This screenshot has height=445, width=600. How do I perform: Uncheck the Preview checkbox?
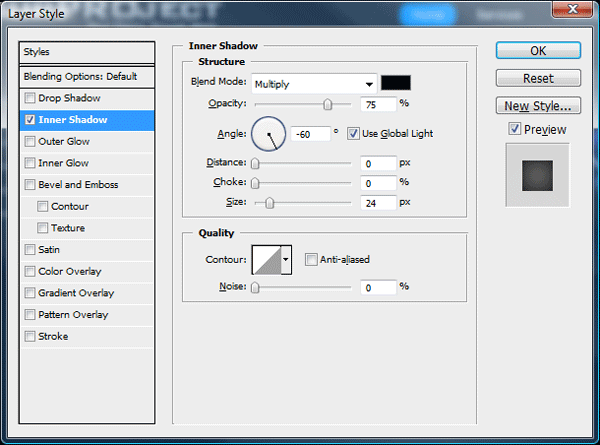[515, 129]
